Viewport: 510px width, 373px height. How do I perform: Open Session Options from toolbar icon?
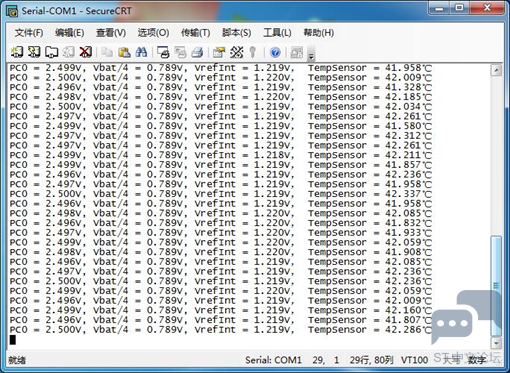point(219,52)
